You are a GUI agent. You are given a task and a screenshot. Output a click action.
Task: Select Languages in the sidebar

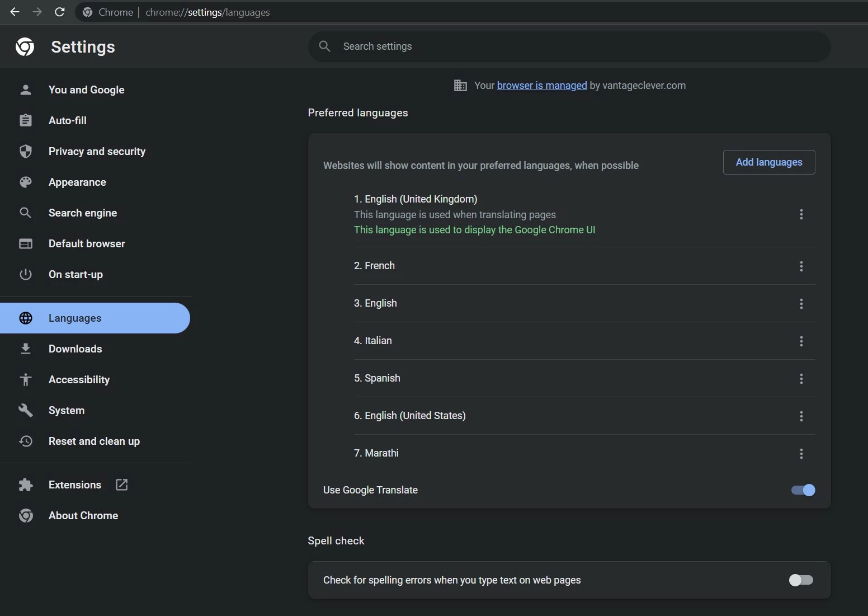tap(95, 318)
